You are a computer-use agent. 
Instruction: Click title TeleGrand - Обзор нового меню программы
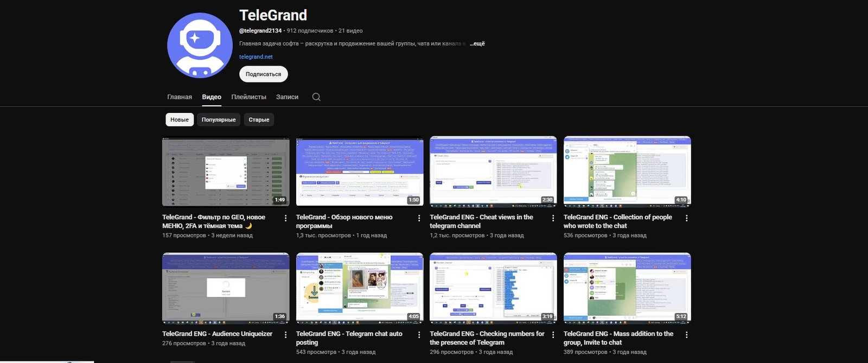pos(344,221)
